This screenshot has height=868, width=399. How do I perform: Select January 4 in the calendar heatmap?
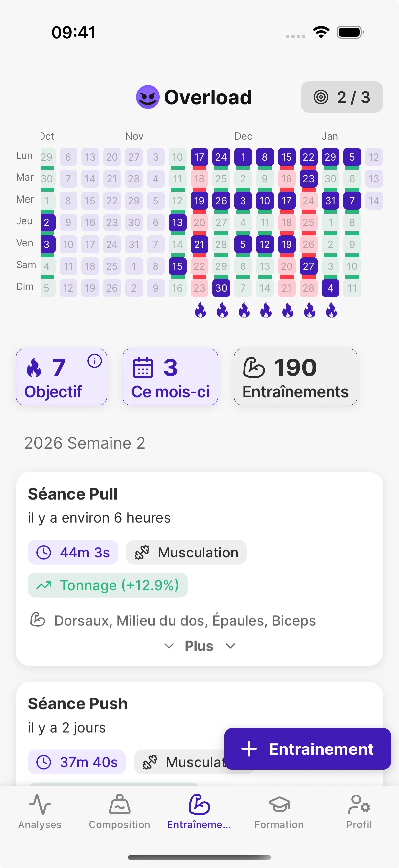click(330, 288)
